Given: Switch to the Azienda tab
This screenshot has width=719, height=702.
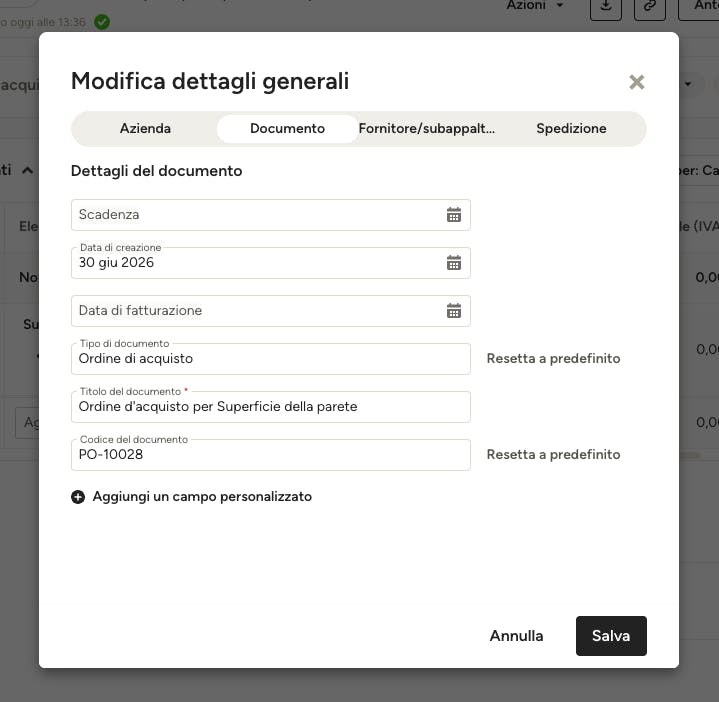Looking at the screenshot, I should (145, 128).
